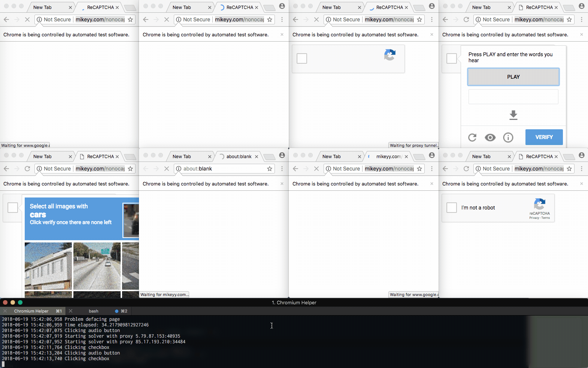This screenshot has height=368, width=588.
Task: Click the blue VERIFY button
Action: coord(544,137)
